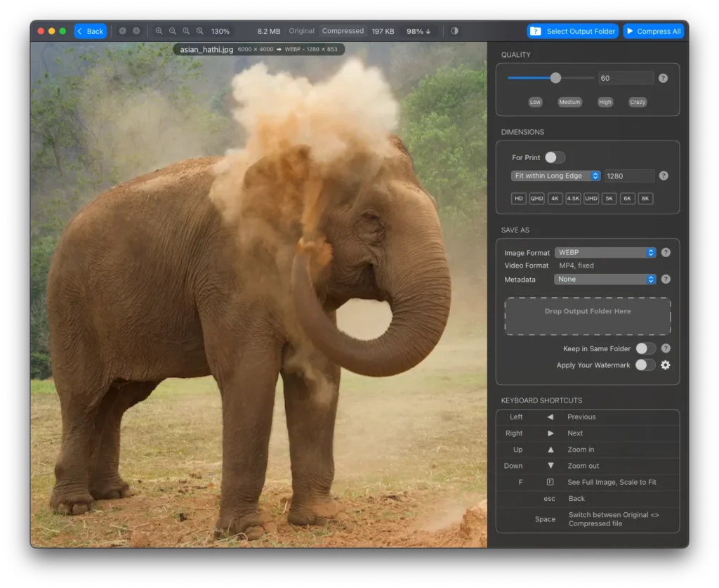
Task: Click the elephant image preview
Action: (258, 295)
